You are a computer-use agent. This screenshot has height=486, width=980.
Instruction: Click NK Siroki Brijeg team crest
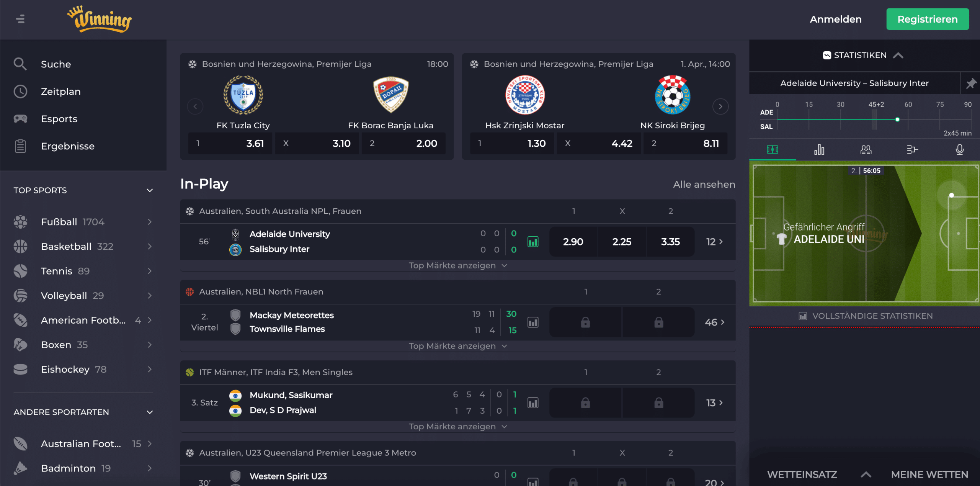point(673,95)
